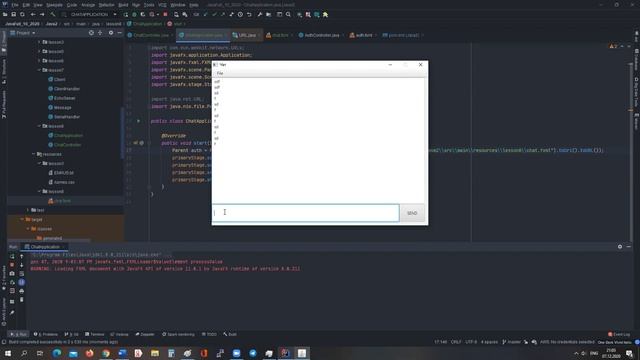Open the TODO tool window button
The width and height of the screenshot is (640, 360).
click(209, 334)
